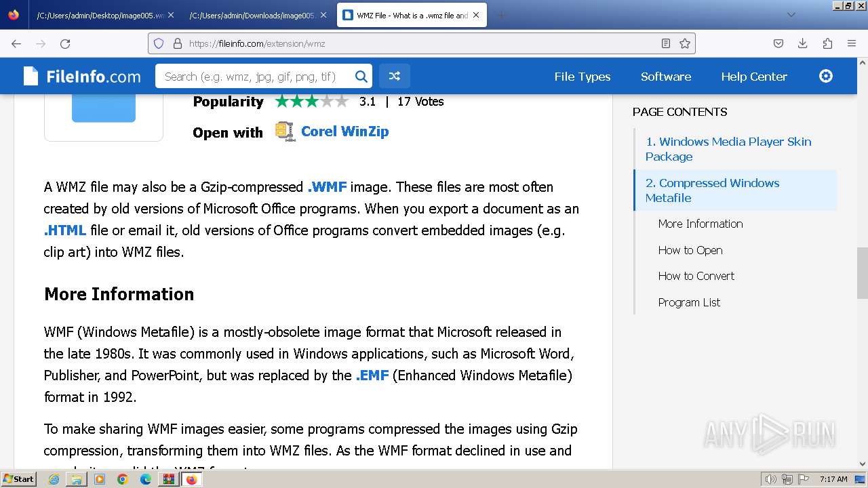The height and width of the screenshot is (488, 868).
Task: Open the Help Center menu
Action: 754,77
